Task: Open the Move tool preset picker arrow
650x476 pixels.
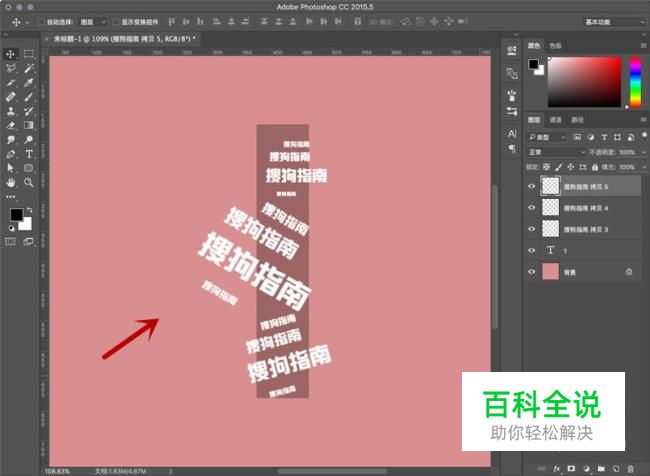Action: coord(27,22)
